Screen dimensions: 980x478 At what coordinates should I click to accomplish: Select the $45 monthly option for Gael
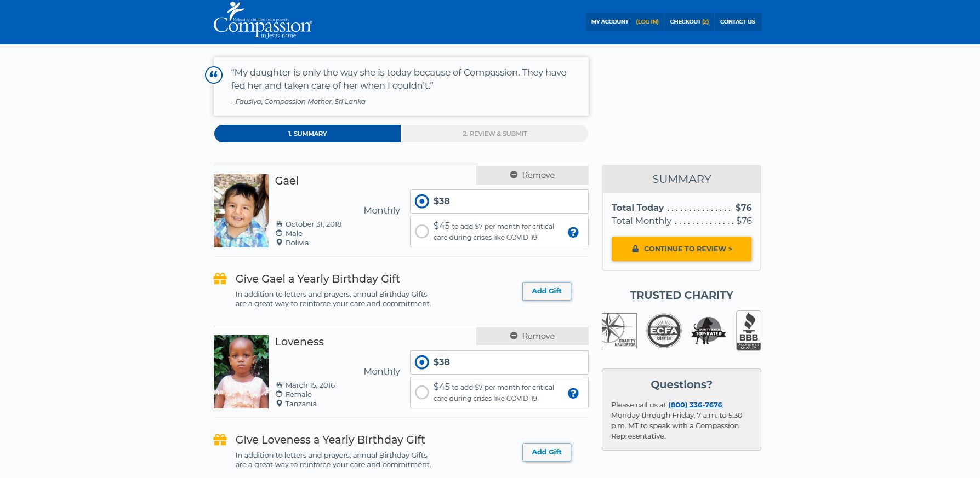point(499,232)
